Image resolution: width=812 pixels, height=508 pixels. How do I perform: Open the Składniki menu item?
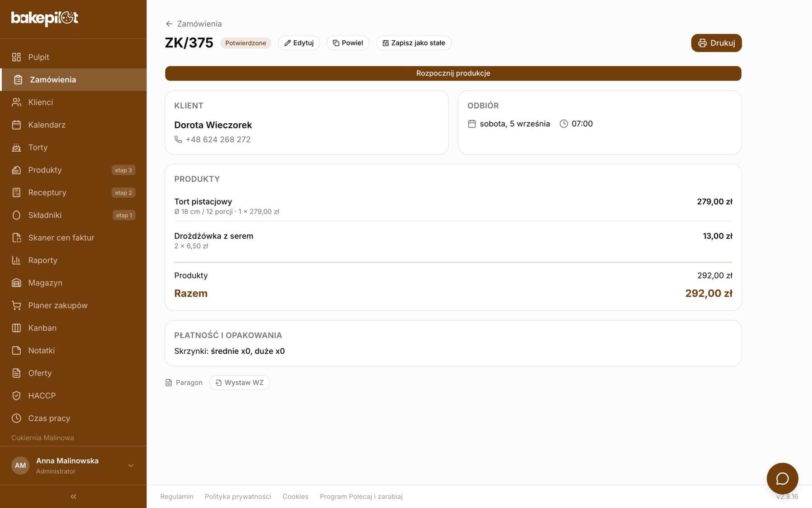(x=73, y=215)
